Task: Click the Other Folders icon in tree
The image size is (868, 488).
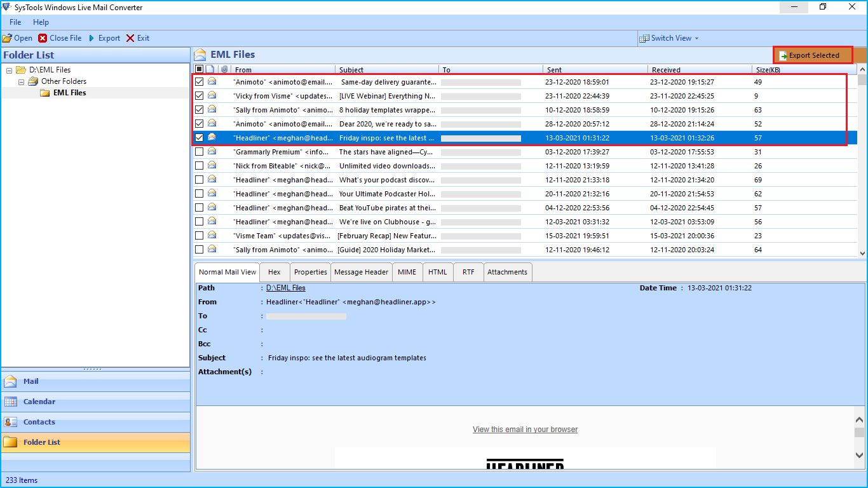Action: [33, 81]
